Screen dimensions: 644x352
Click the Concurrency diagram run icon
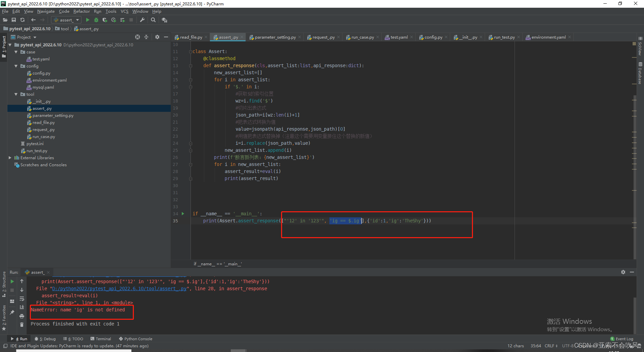[122, 20]
